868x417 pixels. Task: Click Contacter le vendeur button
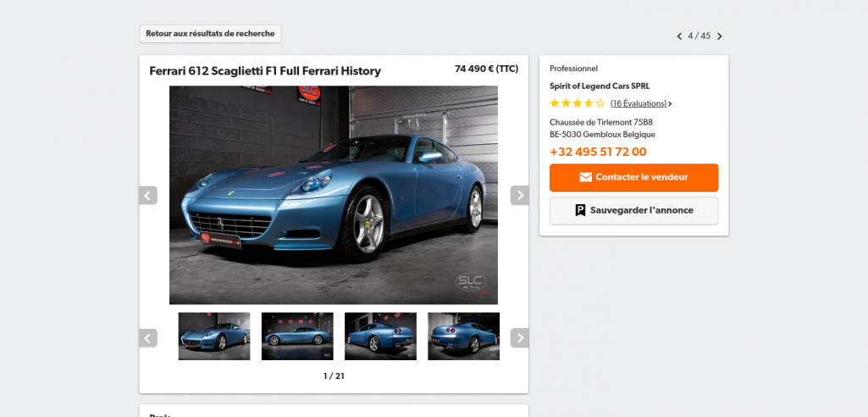coord(633,177)
